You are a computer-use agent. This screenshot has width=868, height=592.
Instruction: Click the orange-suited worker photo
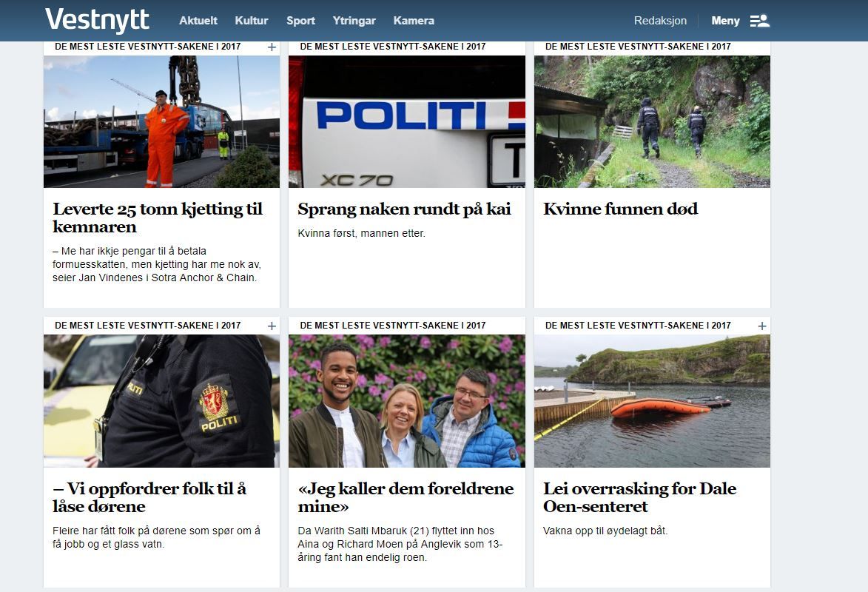(161, 121)
